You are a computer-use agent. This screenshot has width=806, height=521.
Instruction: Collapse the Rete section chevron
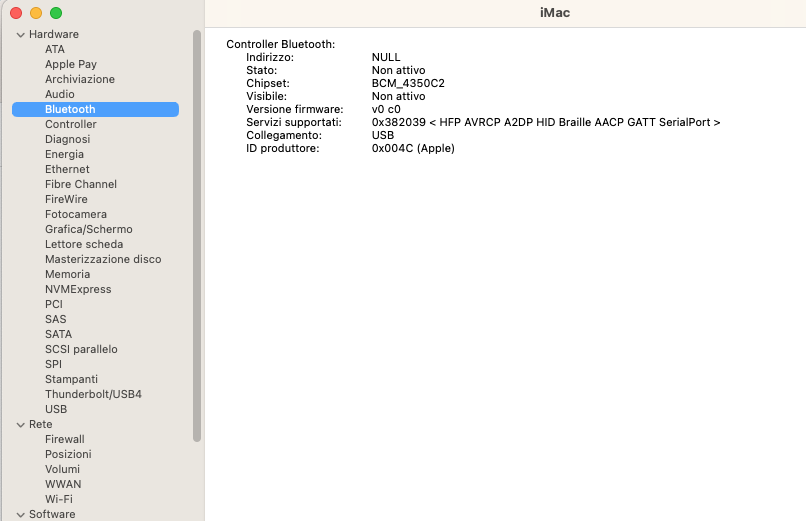click(x=21, y=425)
